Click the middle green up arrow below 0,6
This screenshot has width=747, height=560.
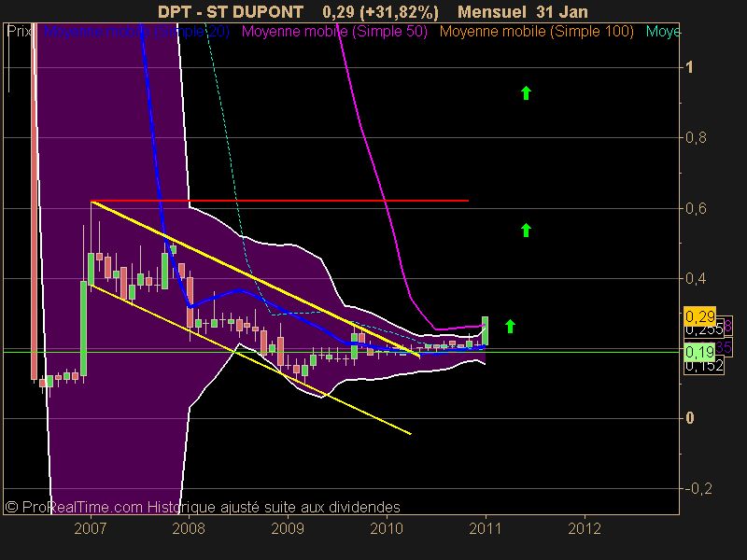(x=526, y=230)
